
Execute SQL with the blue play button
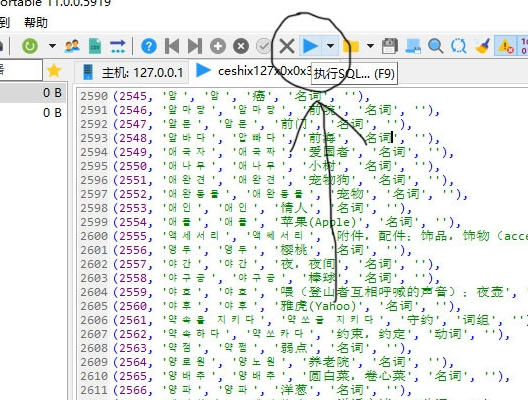(x=310, y=46)
